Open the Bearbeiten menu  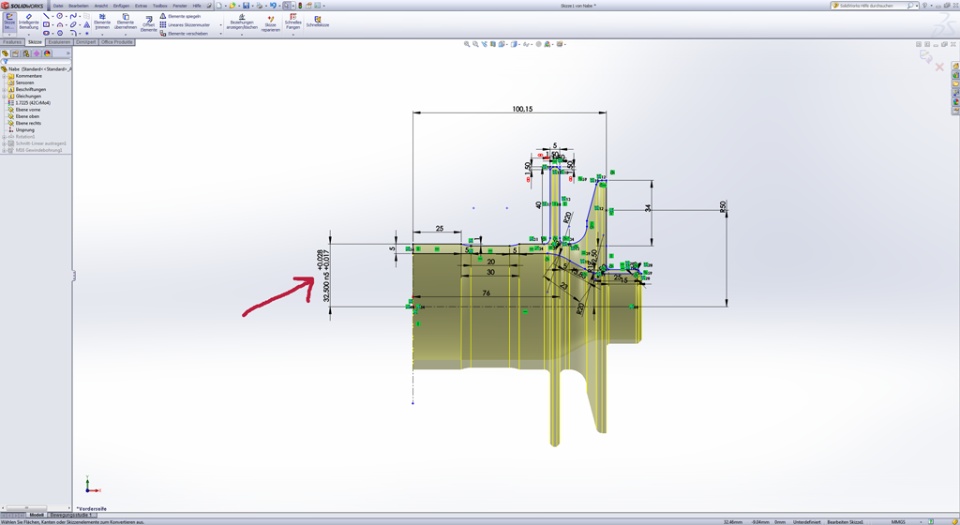[x=78, y=6]
